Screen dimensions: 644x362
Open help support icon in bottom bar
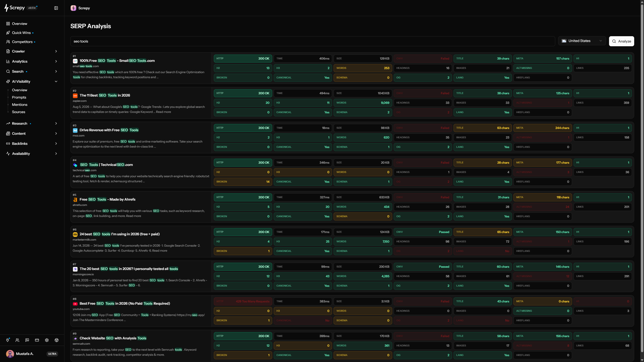[57, 340]
